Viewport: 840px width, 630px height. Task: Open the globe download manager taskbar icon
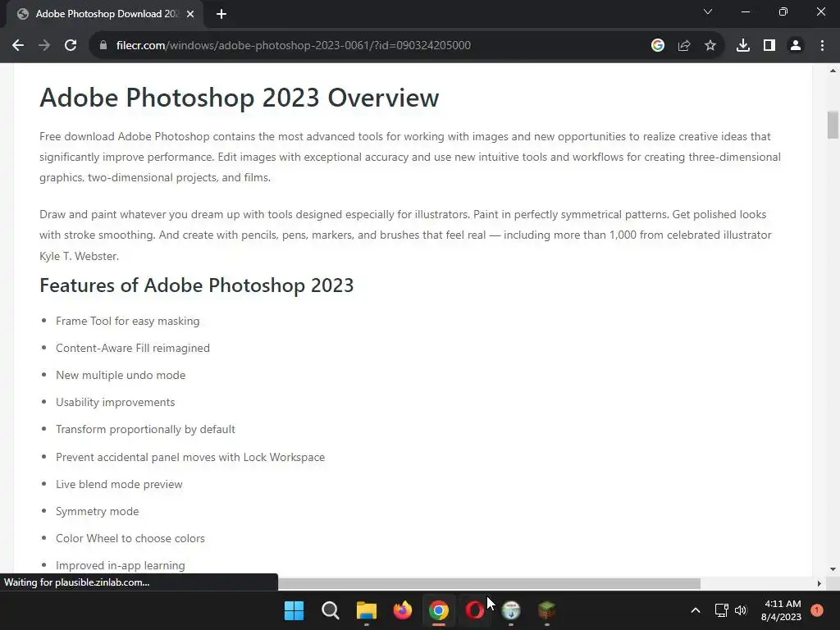(x=510, y=610)
